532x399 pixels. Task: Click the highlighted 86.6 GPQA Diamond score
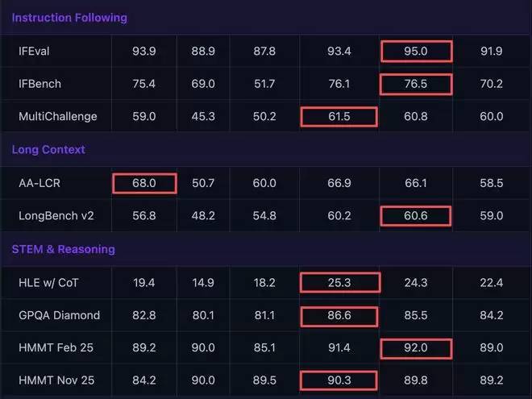click(x=339, y=315)
